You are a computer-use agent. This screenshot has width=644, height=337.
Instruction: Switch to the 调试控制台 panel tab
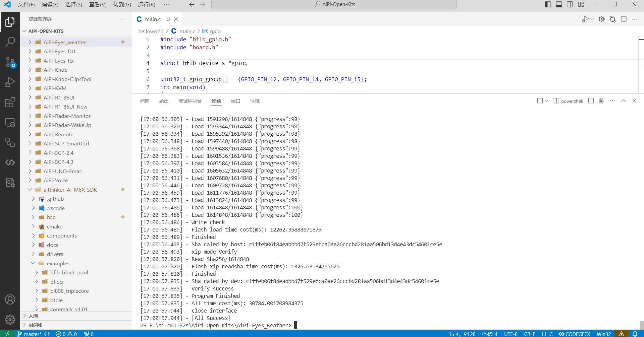[190, 101]
